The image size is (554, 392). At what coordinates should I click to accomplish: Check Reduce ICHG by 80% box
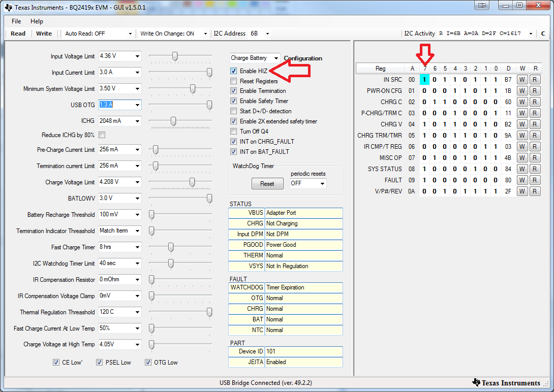[x=102, y=135]
